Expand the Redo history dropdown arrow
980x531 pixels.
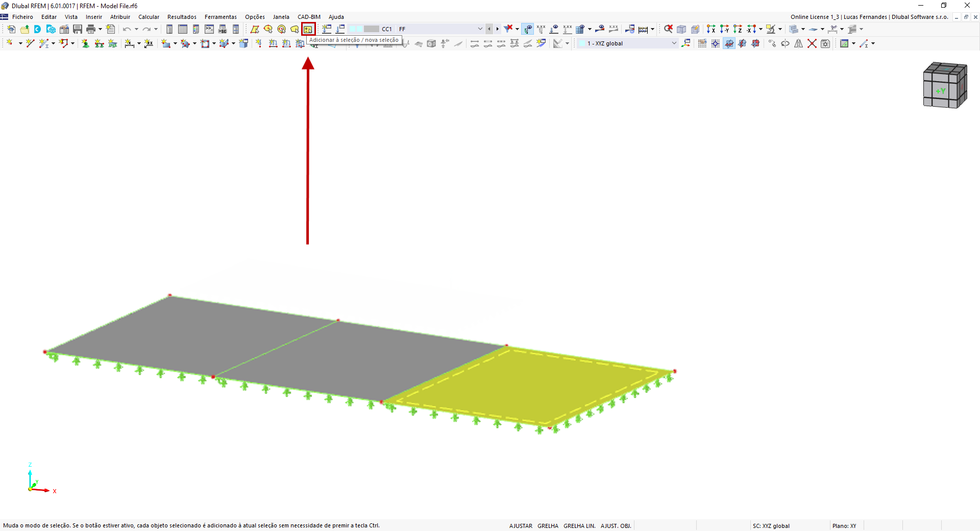point(156,29)
